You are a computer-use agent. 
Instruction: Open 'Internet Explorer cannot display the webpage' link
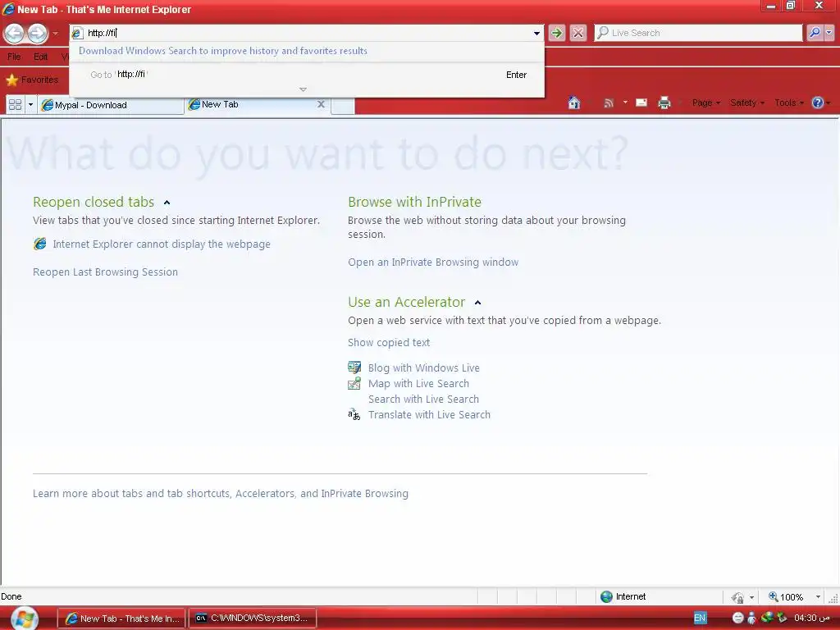coord(162,244)
